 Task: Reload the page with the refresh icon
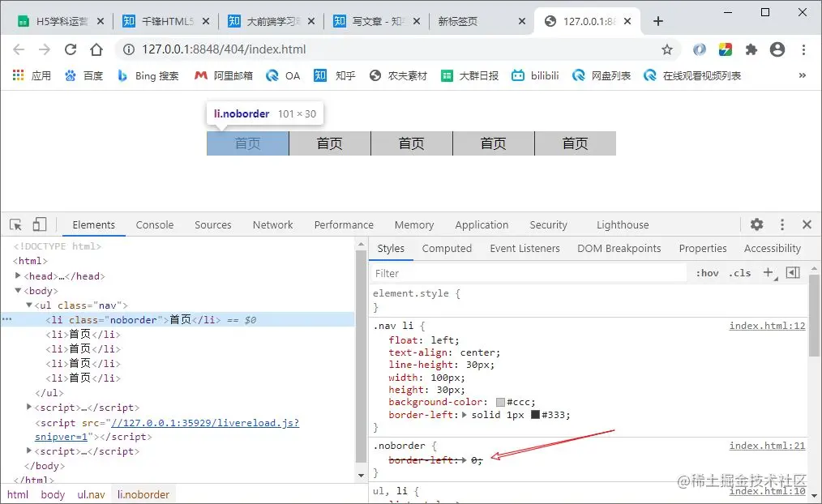(x=71, y=49)
